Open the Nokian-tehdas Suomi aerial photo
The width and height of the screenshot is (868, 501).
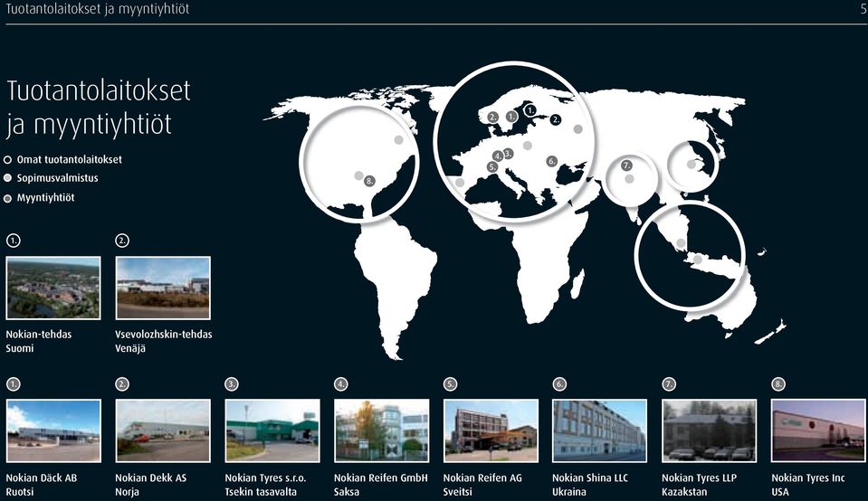pos(53,288)
